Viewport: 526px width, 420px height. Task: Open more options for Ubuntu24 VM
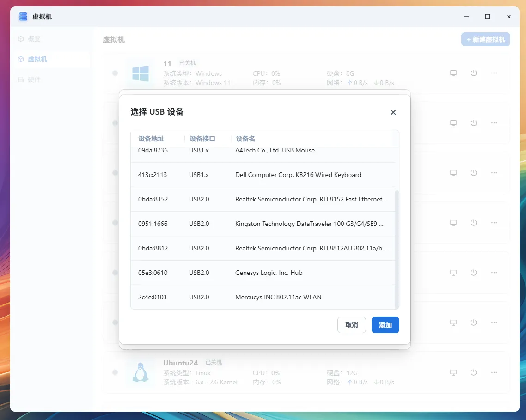point(494,372)
